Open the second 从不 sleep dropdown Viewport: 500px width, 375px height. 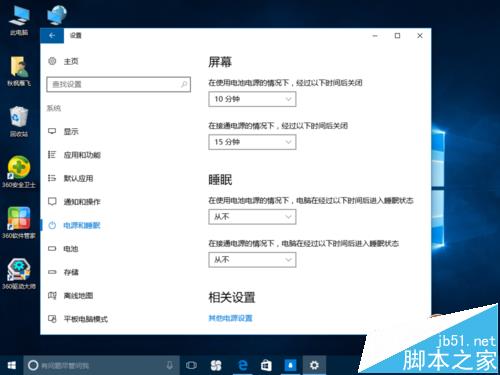tap(252, 260)
